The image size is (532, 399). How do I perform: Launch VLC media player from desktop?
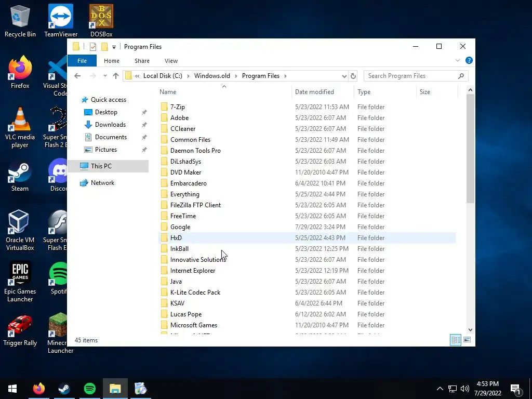pos(20,128)
